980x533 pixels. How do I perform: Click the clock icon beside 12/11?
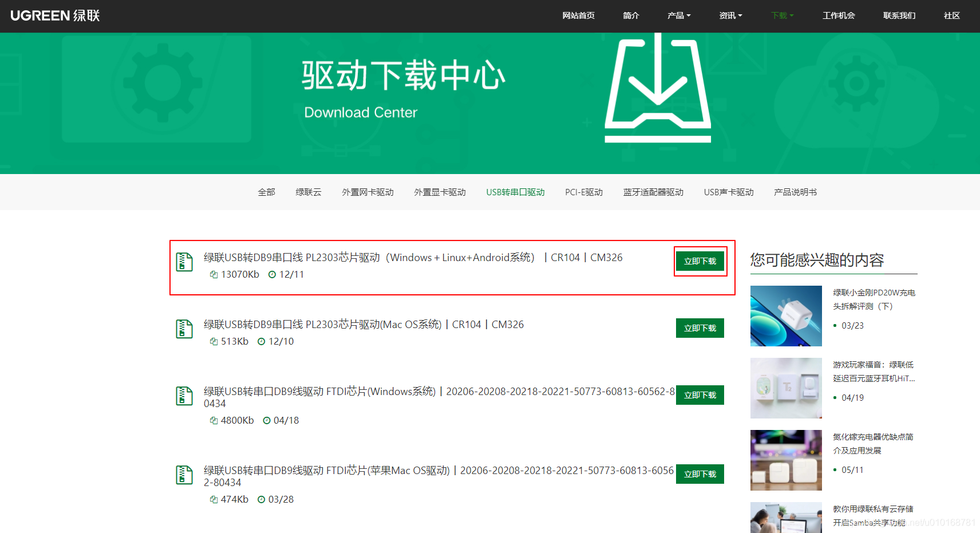tap(272, 275)
